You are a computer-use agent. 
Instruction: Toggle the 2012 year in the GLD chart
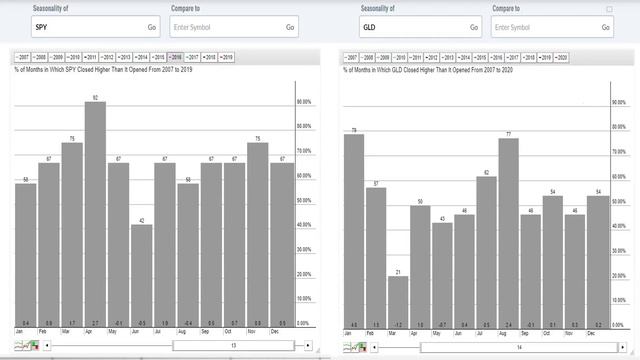[432, 58]
